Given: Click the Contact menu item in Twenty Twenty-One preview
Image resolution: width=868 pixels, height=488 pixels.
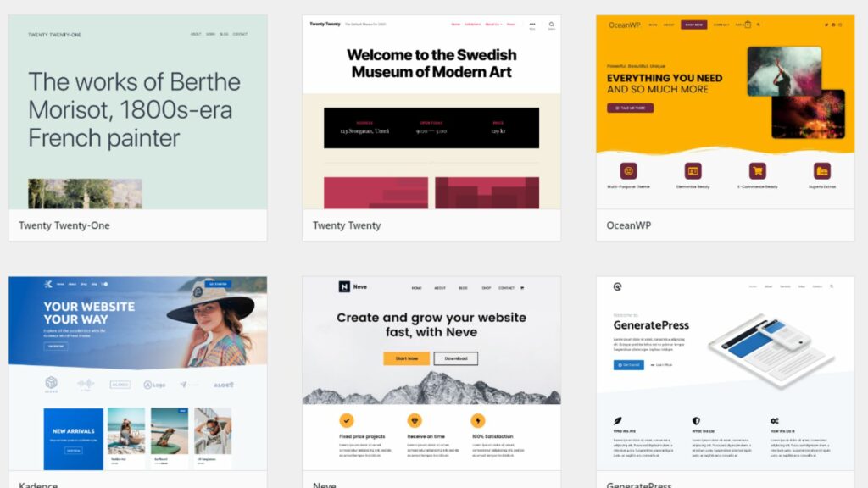Looking at the screenshot, I should [240, 34].
